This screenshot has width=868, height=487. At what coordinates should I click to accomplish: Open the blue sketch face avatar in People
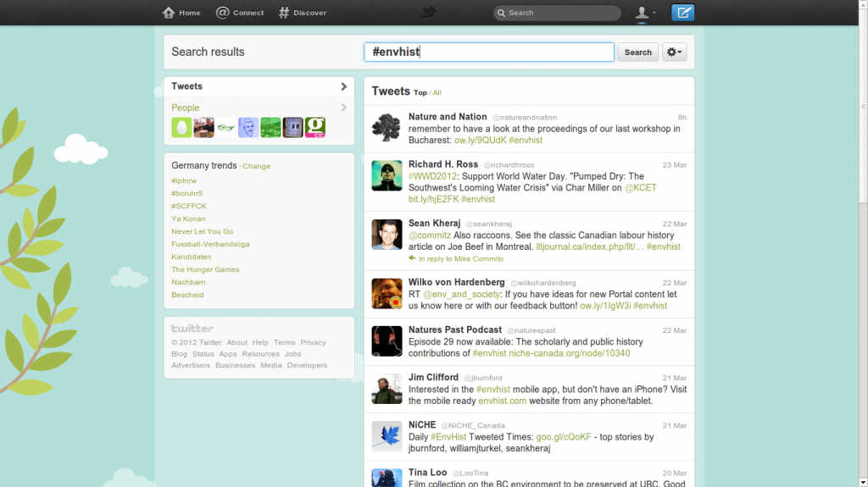point(248,127)
